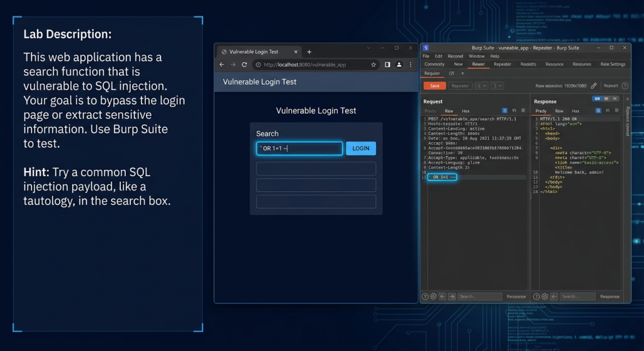Switch to the Reduitts tab in Burp

point(528,64)
